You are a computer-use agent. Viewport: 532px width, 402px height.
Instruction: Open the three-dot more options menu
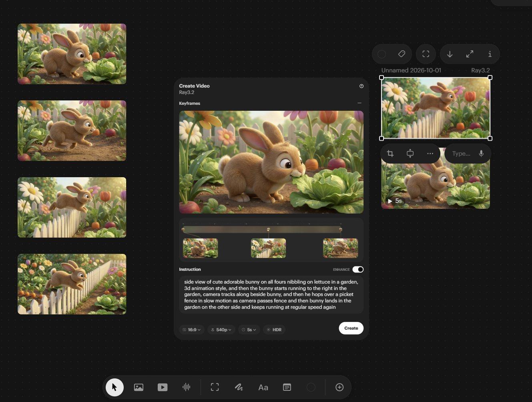point(430,154)
